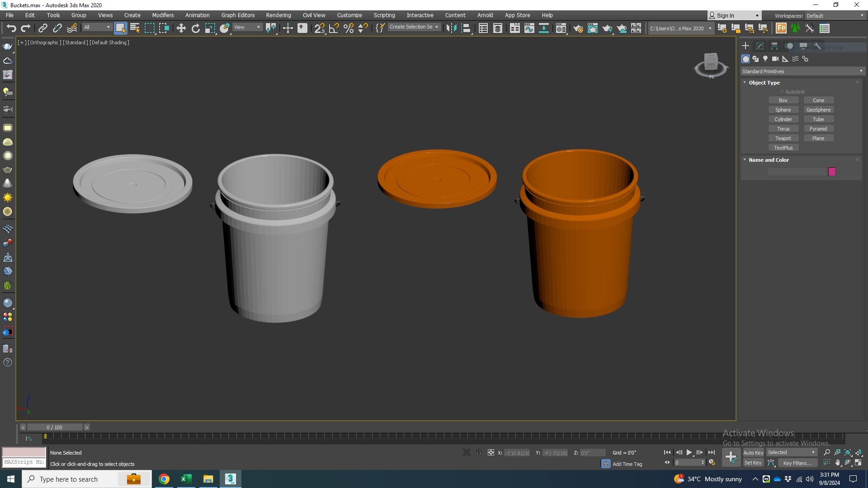Open the Create Selection Set dropdown
This screenshot has height=488, width=868.
[414, 27]
